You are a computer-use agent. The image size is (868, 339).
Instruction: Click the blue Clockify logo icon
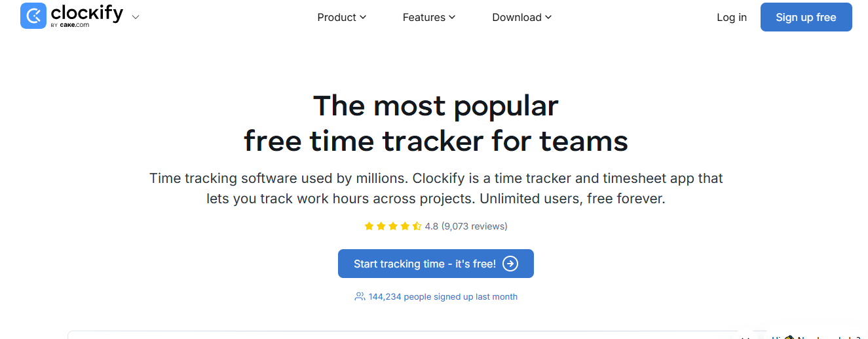coord(33,16)
